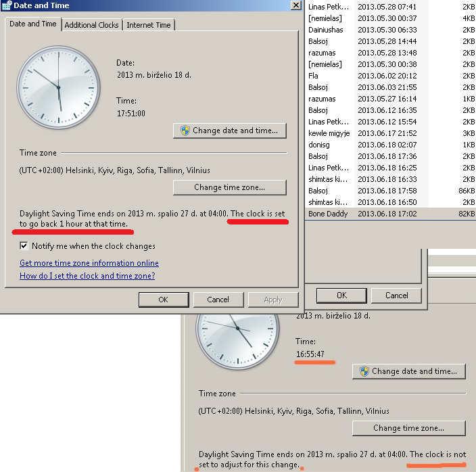Select the Balsoj row dated 2013.06.03 21:55

pyautogui.click(x=390, y=87)
